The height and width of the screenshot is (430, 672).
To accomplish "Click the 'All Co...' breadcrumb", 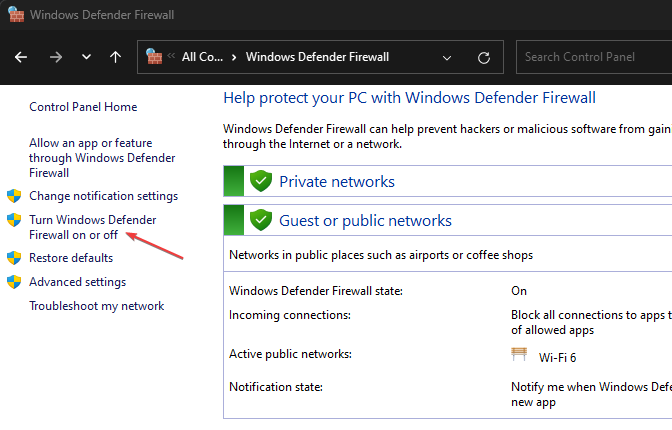I will click(x=202, y=57).
